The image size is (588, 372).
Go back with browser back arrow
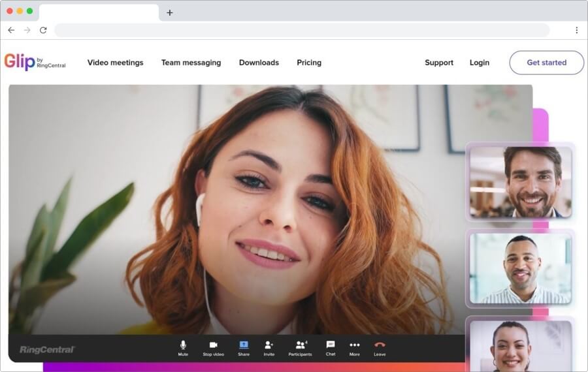coord(11,30)
